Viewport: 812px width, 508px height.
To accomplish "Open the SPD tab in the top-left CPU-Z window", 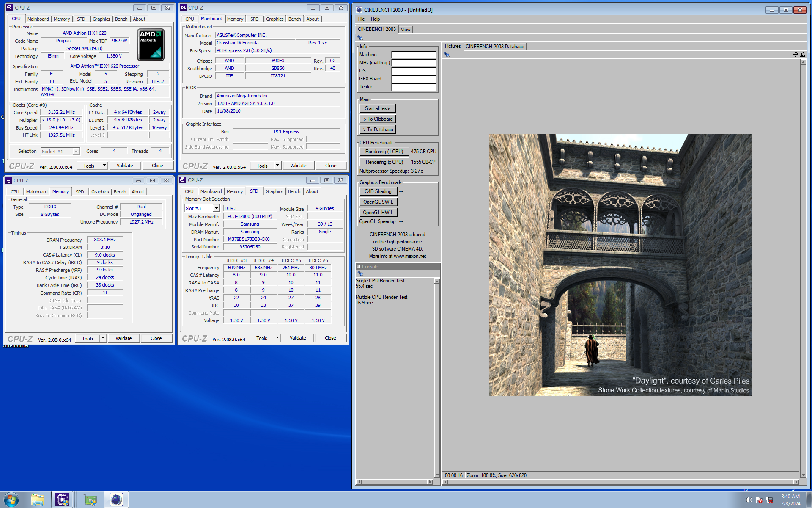I will pos(81,19).
